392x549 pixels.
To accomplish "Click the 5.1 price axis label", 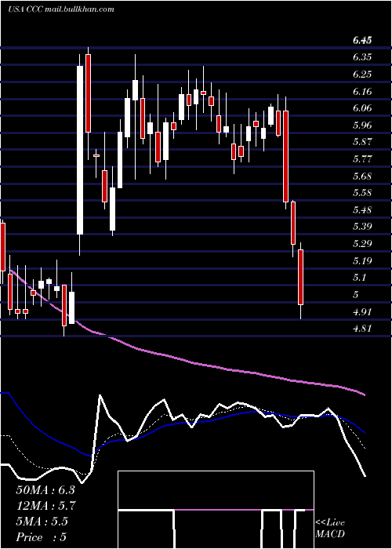I will point(359,278).
